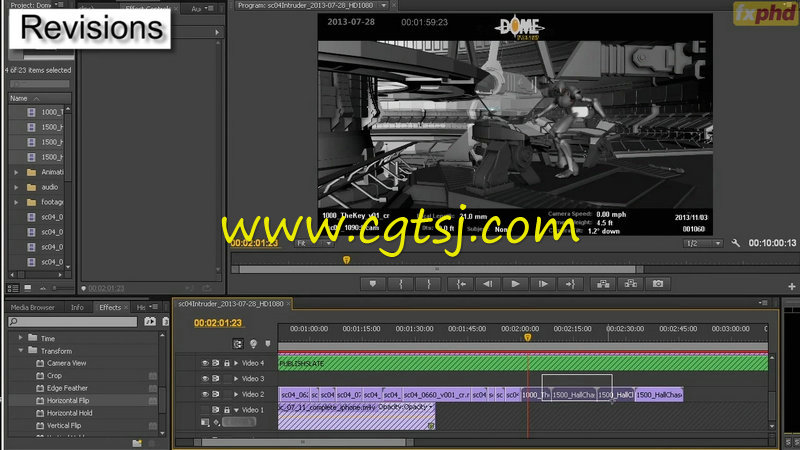Click the Program monitor playhead marker
Viewport: 800px width, 450px height.
pyautogui.click(x=346, y=260)
